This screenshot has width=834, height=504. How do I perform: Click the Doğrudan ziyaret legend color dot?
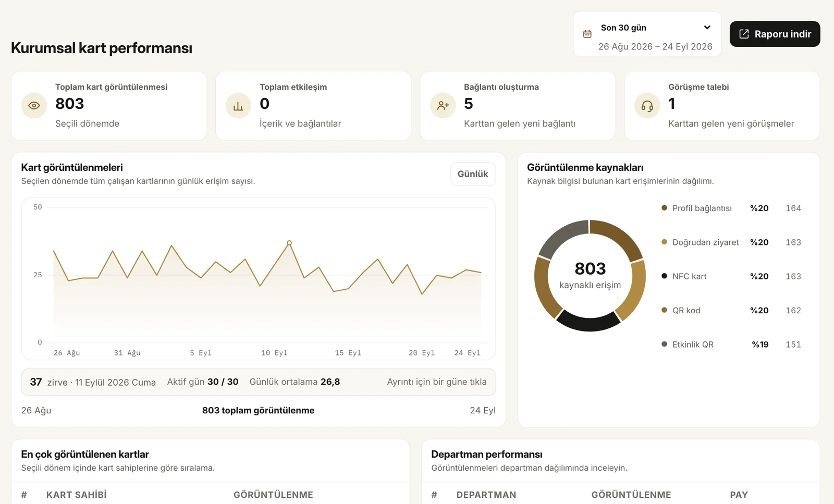click(x=664, y=242)
